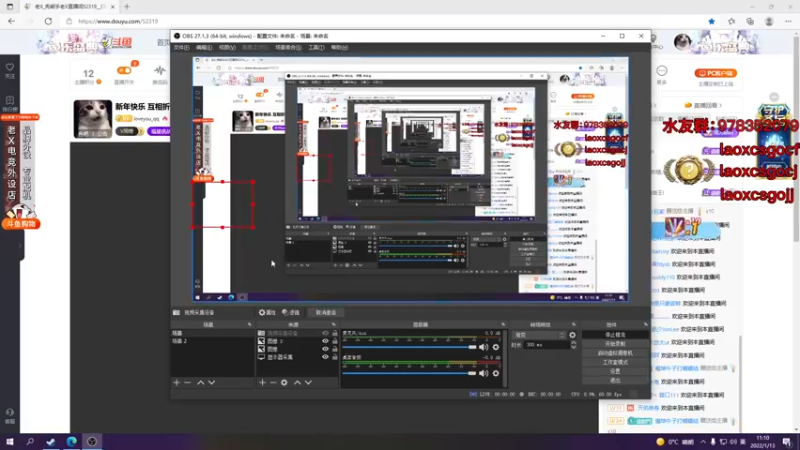The height and width of the screenshot is (450, 800).
Task: Remove selected scene with the minus icon in 场景 panel
Action: [187, 383]
